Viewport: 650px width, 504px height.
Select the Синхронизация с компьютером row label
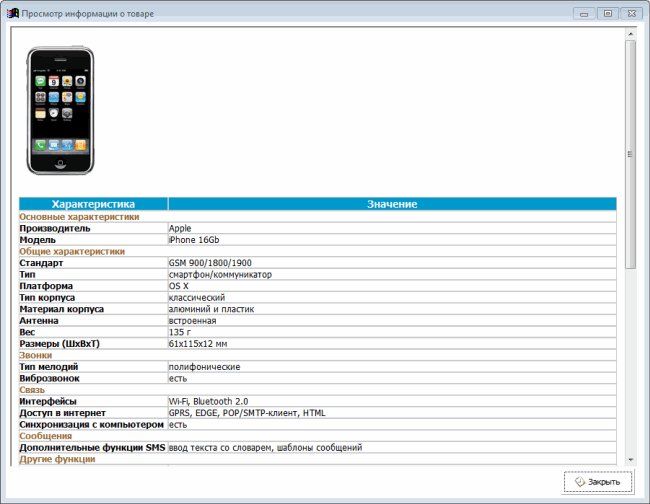click(92, 425)
